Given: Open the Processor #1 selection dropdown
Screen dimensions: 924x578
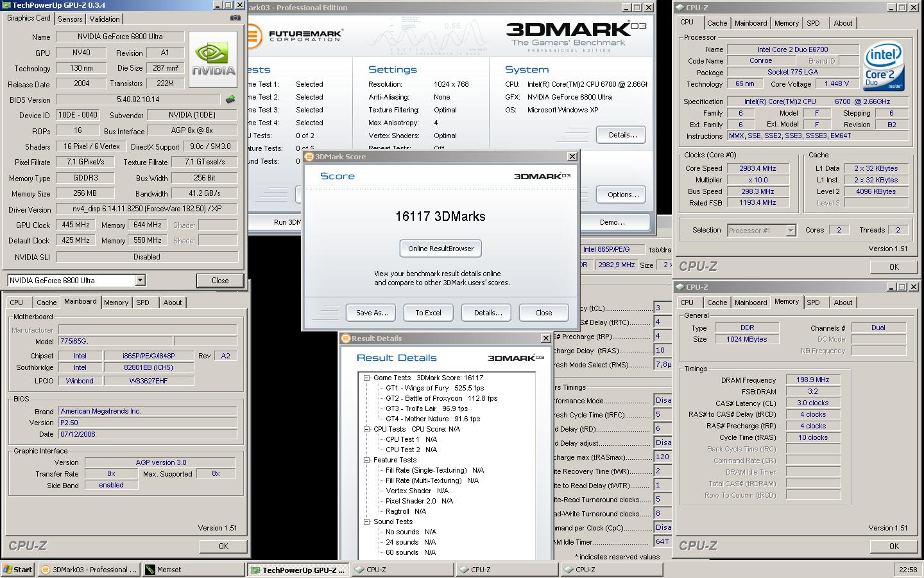Looking at the screenshot, I should (791, 230).
